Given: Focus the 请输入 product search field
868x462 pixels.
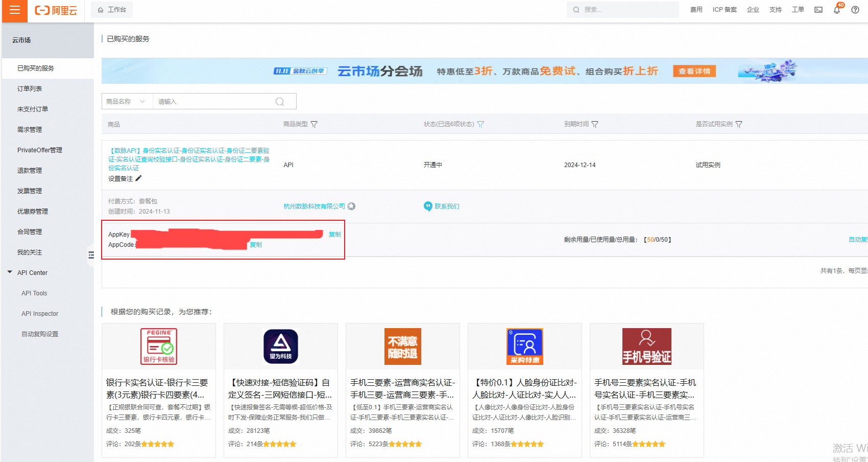Looking at the screenshot, I should [x=214, y=101].
